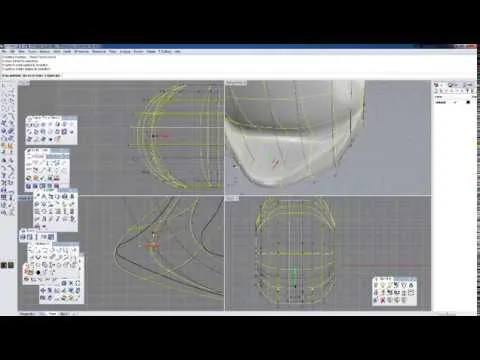Open the Help menu
Viewport: 480px width, 360px height.
click(x=177, y=51)
